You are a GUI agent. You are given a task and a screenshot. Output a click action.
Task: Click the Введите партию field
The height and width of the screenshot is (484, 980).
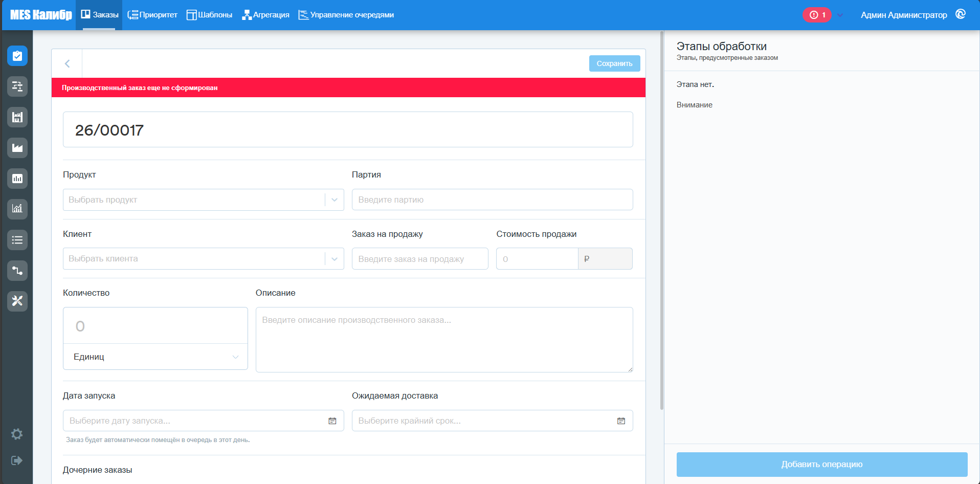(x=492, y=200)
